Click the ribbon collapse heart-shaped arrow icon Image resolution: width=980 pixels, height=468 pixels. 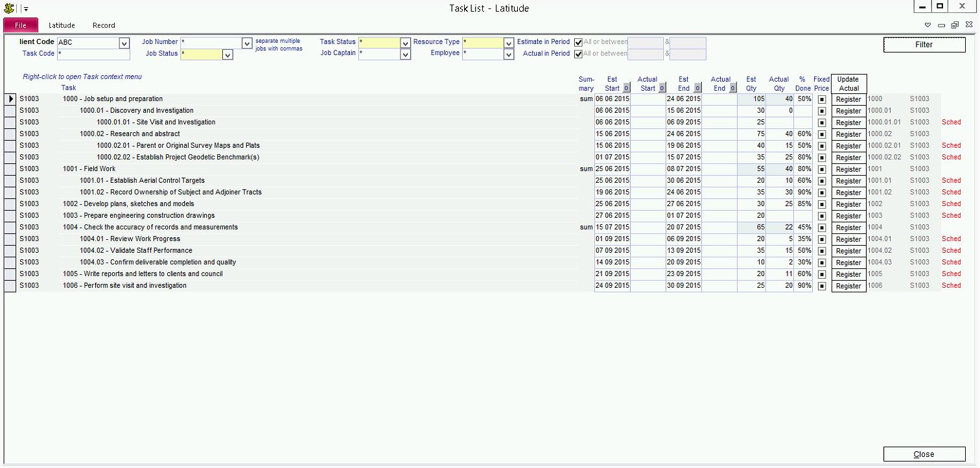coord(927,25)
